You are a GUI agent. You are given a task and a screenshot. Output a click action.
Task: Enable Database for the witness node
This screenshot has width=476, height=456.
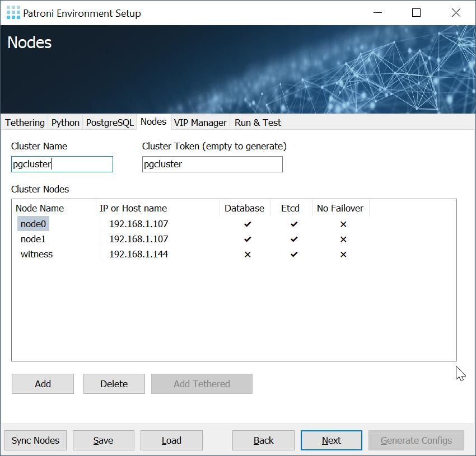tap(248, 254)
